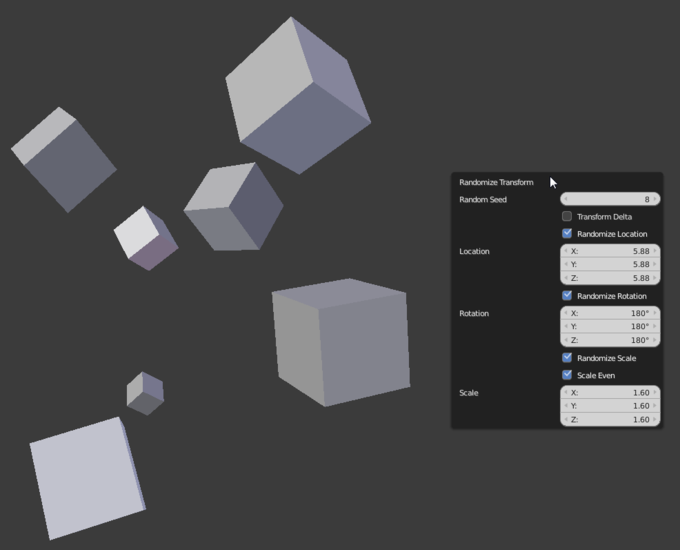This screenshot has height=550, width=680.
Task: Toggle the Transform Delta checkbox
Action: pos(567,216)
